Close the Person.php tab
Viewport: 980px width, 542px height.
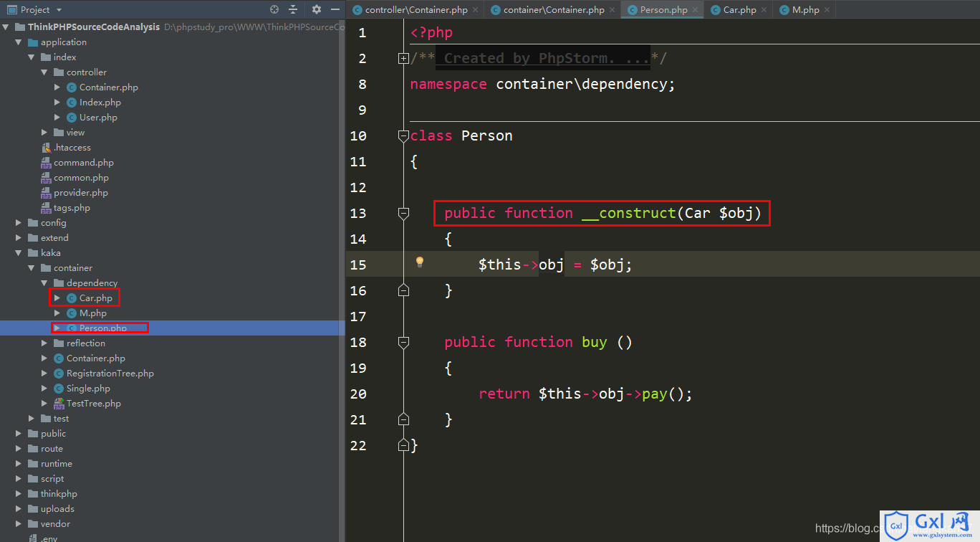click(x=695, y=10)
